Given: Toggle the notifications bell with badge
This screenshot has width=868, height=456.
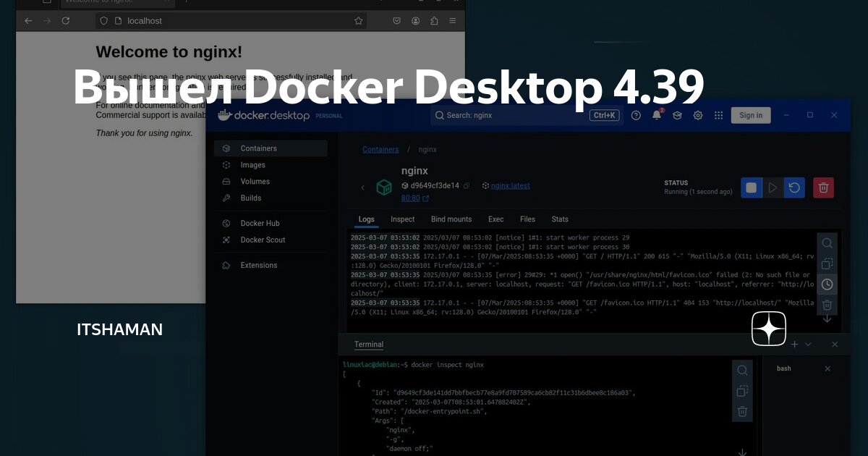Looking at the screenshot, I should coord(655,115).
